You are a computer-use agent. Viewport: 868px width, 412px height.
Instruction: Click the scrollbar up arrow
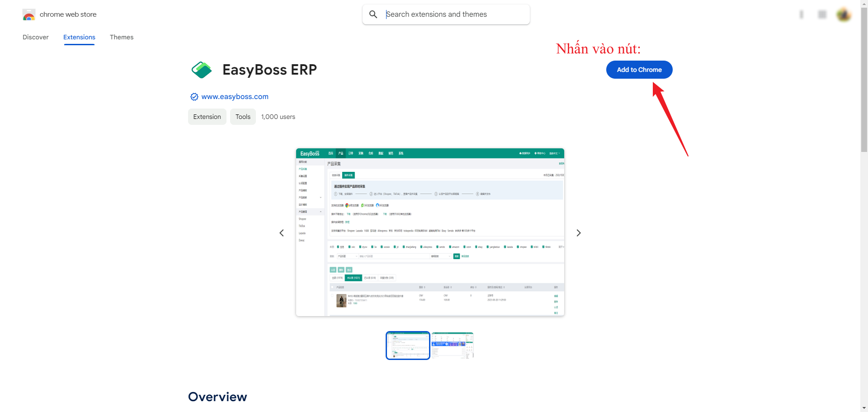tap(864, 4)
